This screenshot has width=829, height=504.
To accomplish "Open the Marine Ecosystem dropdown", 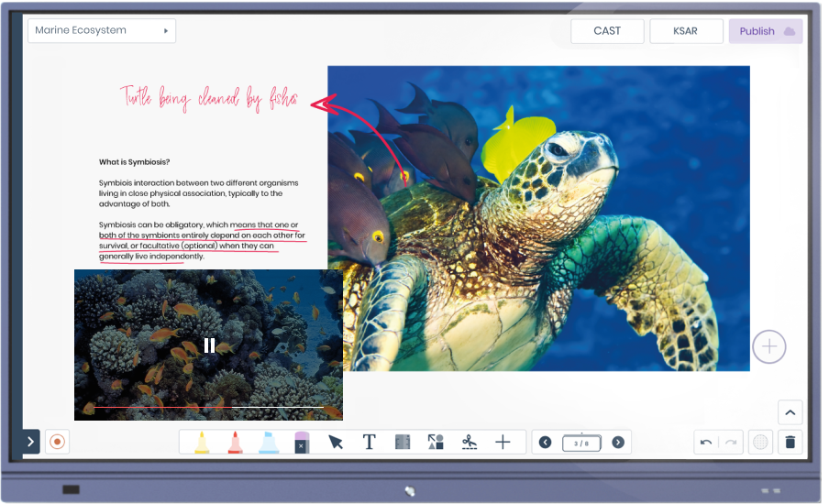I will [102, 31].
